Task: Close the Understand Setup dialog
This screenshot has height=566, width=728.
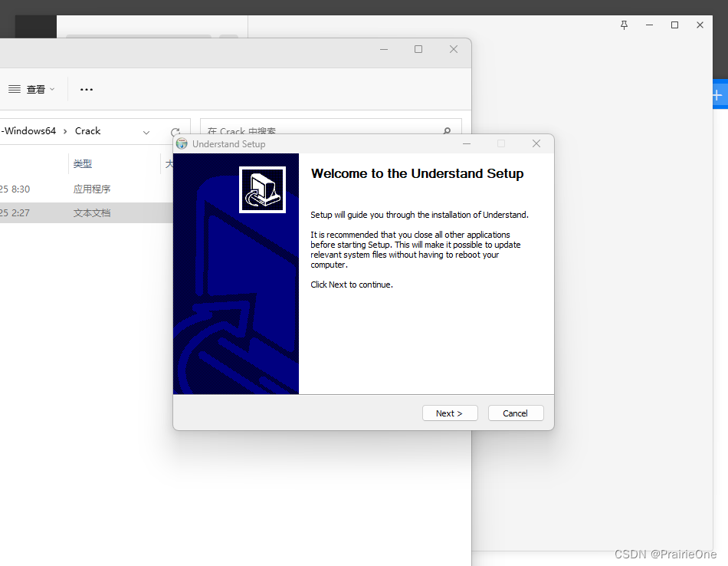Action: [x=536, y=143]
